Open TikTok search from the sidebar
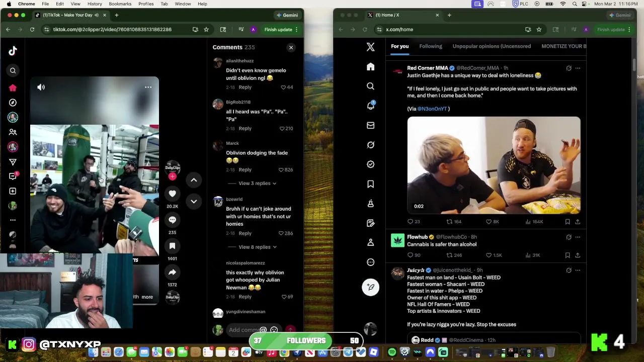Viewport: 644px width, 362px height. (x=13, y=71)
